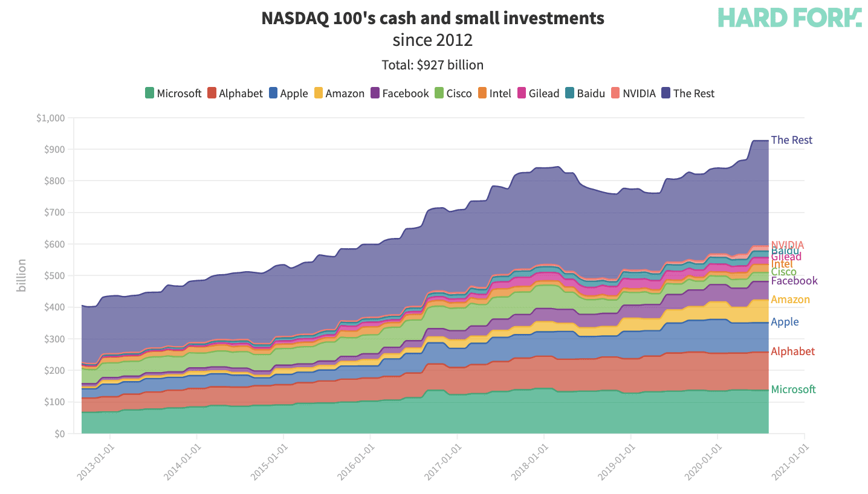The image size is (868, 494).
Task: Click the Intel legend color swatch
Action: pyautogui.click(x=482, y=93)
